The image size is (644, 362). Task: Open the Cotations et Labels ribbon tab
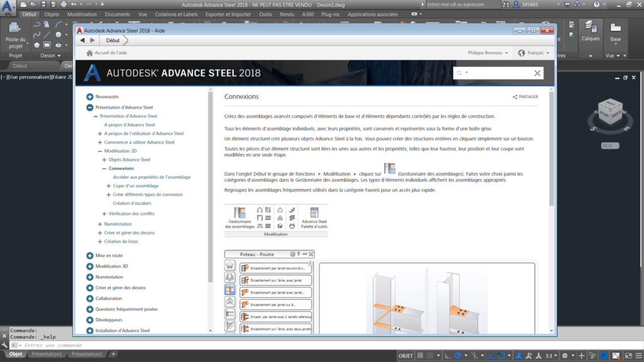pyautogui.click(x=176, y=14)
